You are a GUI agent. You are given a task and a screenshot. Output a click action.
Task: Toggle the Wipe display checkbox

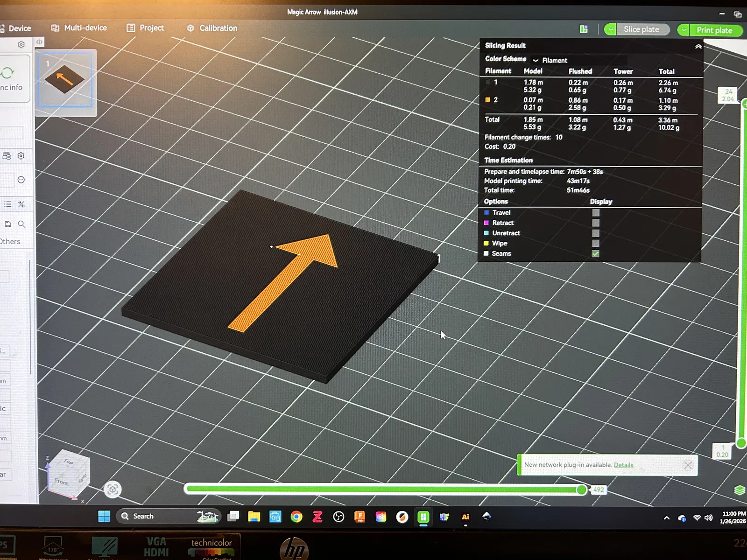[596, 243]
